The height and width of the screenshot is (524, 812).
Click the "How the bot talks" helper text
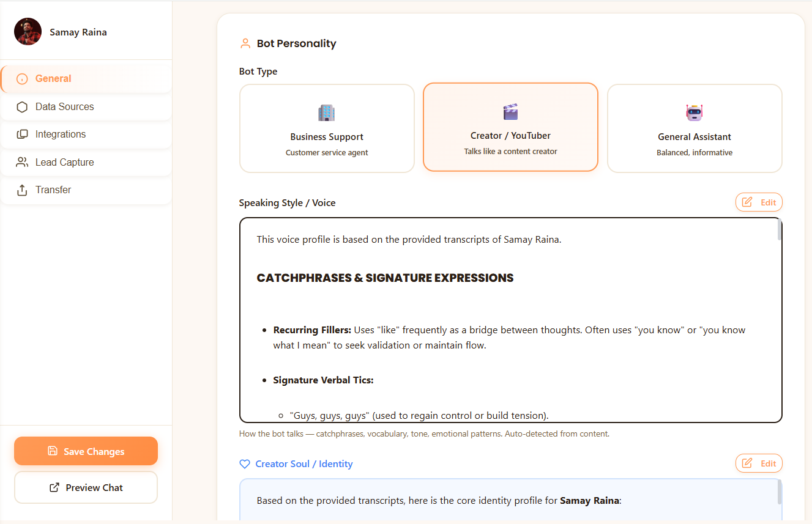[x=425, y=434]
